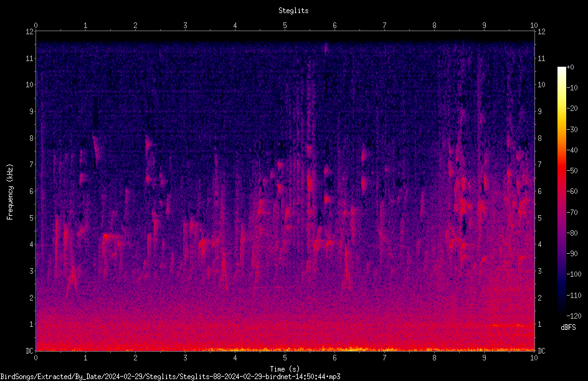The height and width of the screenshot is (381, 588).
Task: Click the +0 label atop the color scale
Action: click(571, 67)
